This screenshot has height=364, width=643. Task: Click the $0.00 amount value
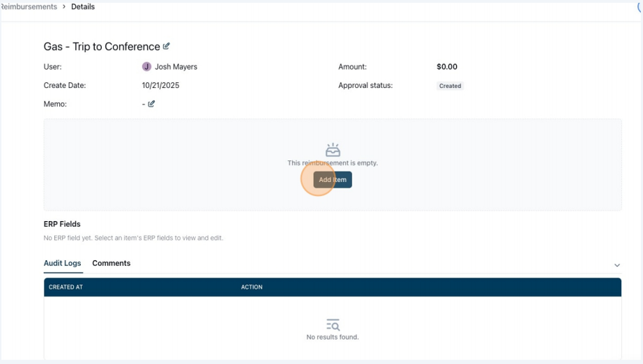click(x=446, y=66)
